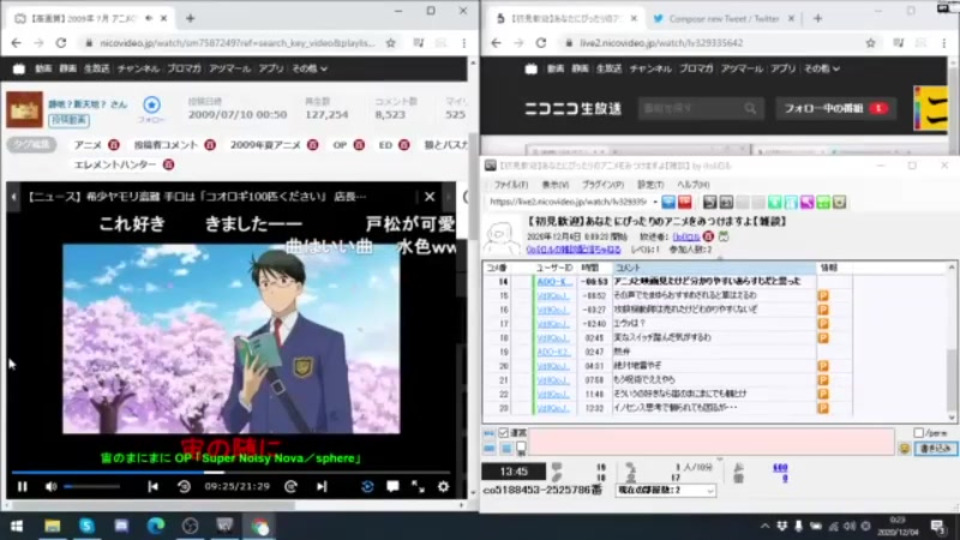Image resolution: width=960 pixels, height=540 pixels.
Task: Click the video seek bar
Action: [x=231, y=472]
